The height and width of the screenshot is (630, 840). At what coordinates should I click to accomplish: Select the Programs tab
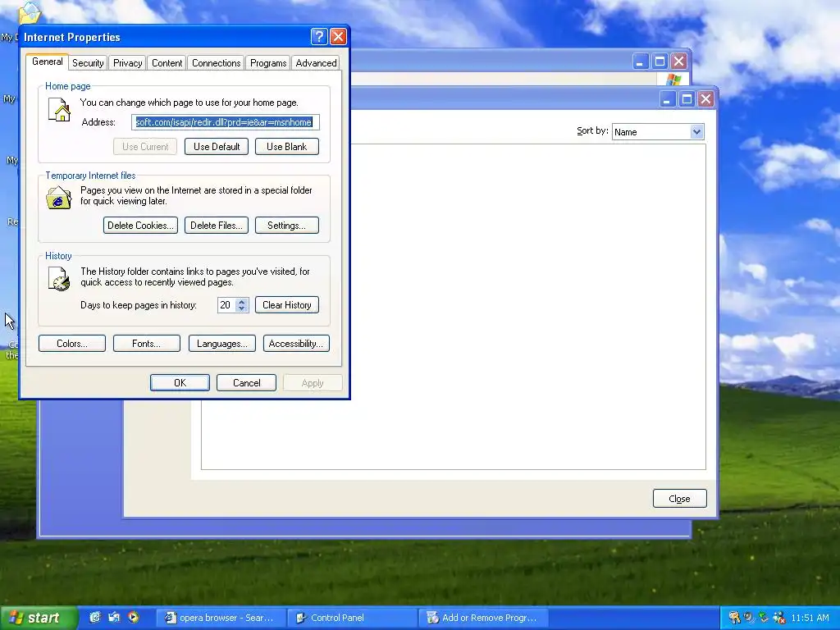click(x=268, y=63)
